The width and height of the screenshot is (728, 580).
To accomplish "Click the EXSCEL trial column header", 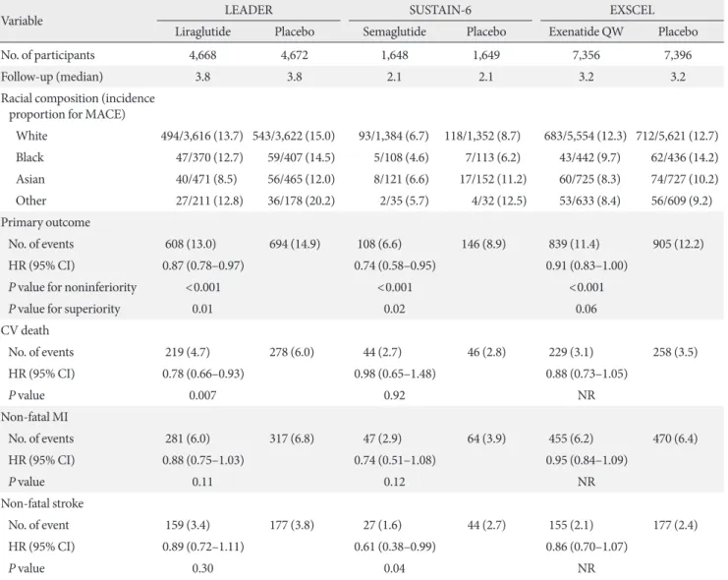I will point(632,10).
